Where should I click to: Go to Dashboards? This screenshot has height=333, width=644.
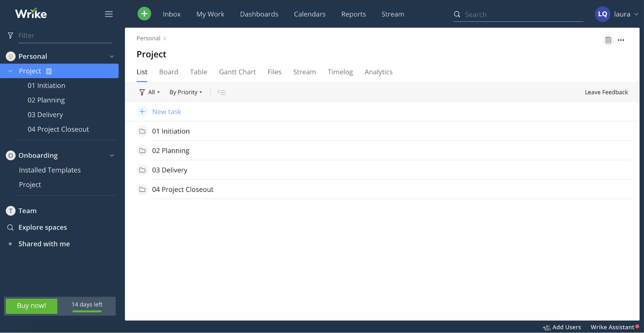[259, 14]
